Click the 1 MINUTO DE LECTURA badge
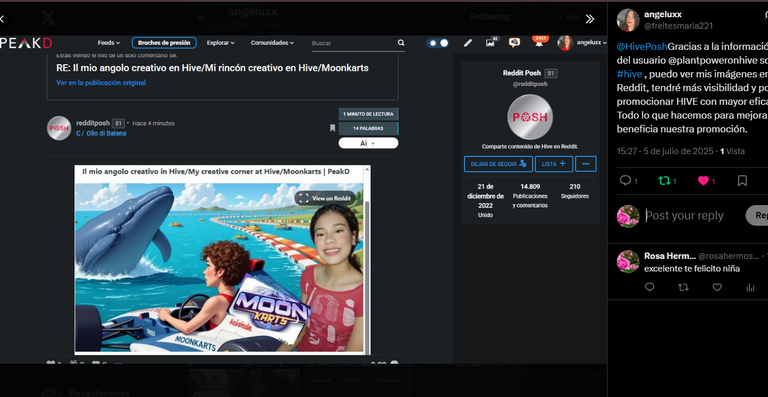The height and width of the screenshot is (397, 768). pos(368,114)
